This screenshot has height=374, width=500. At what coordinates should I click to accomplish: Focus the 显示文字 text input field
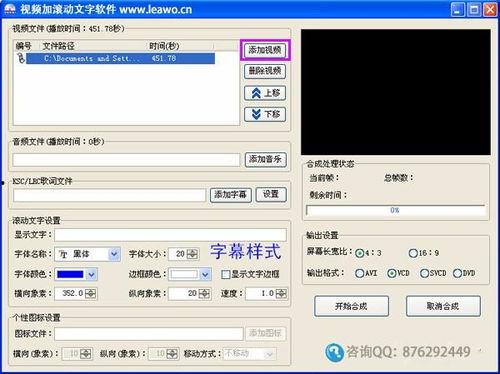tap(170, 235)
